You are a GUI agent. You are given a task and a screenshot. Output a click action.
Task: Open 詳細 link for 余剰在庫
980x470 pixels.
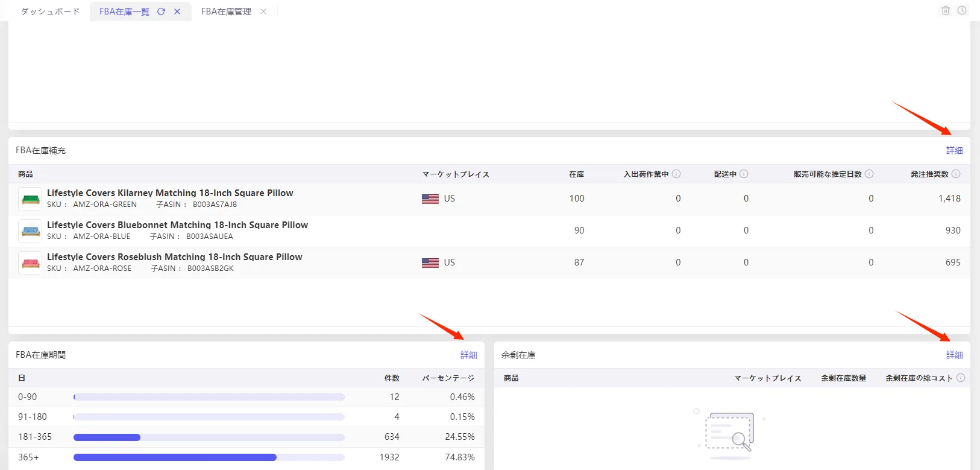[954, 355]
